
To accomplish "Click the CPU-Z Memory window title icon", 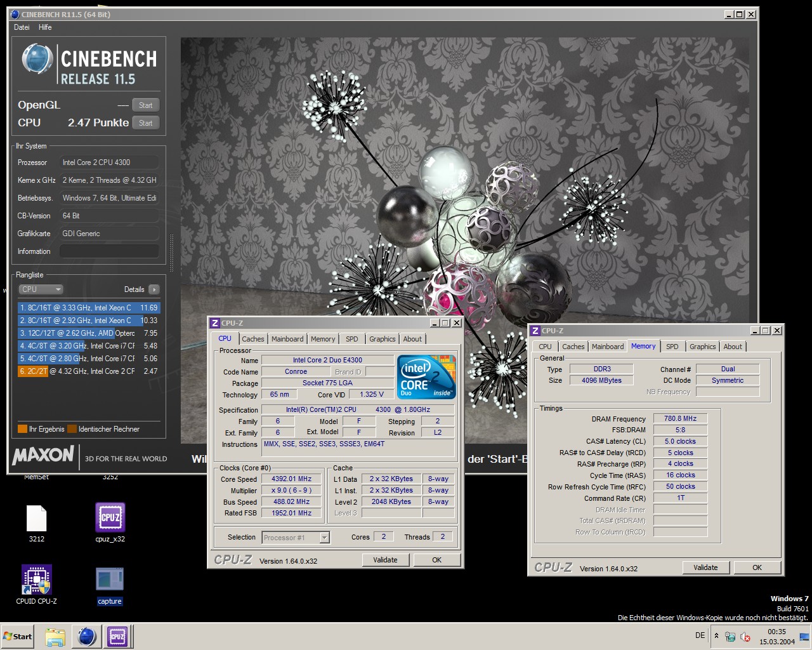I will [535, 331].
